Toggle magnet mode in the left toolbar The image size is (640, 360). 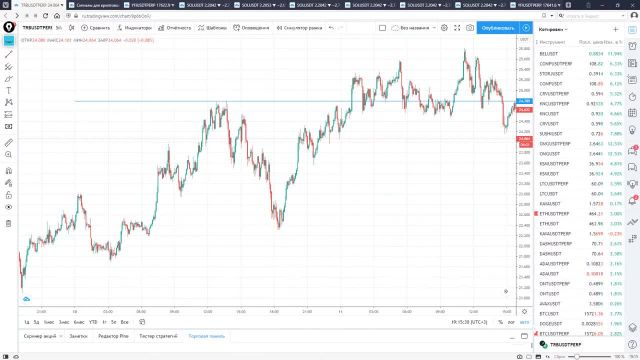[x=9, y=171]
